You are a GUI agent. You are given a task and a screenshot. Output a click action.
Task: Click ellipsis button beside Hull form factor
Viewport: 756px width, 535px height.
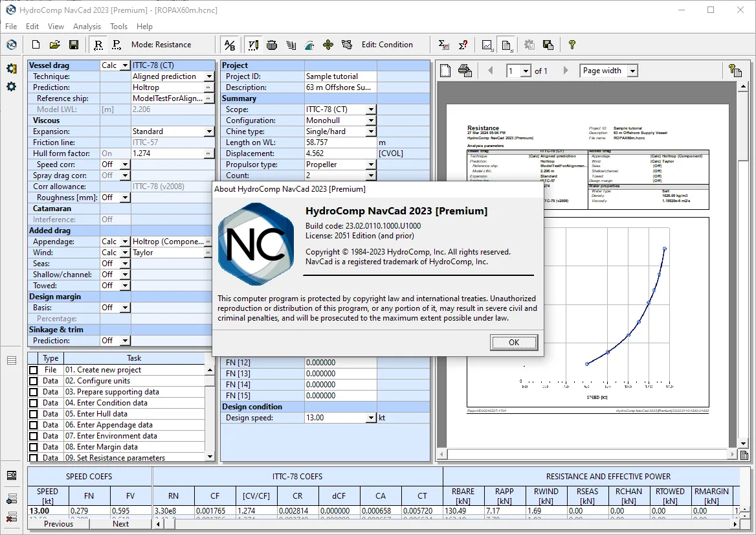click(208, 154)
